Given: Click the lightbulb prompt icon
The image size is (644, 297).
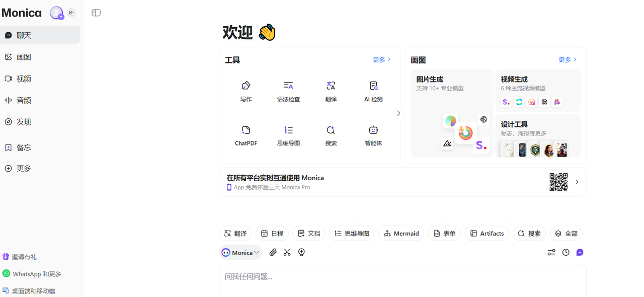Looking at the screenshot, I should (x=301, y=252).
